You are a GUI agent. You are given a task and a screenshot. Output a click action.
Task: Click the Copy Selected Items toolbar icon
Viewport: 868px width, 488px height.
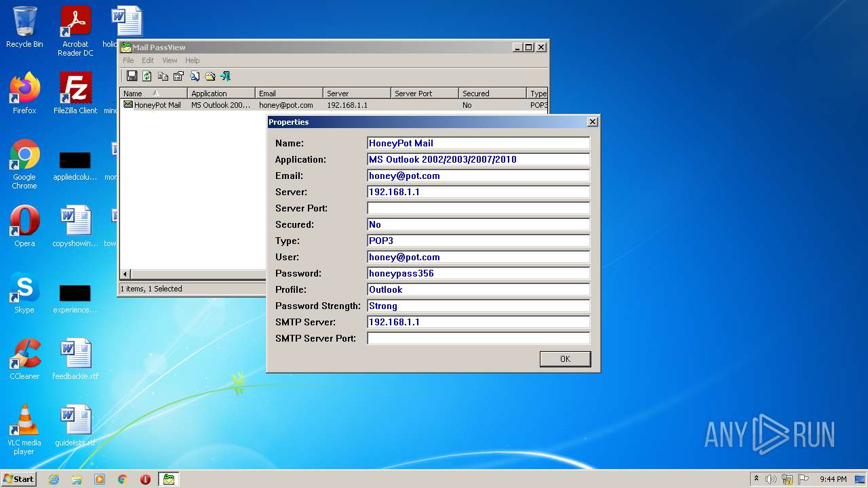(x=163, y=76)
